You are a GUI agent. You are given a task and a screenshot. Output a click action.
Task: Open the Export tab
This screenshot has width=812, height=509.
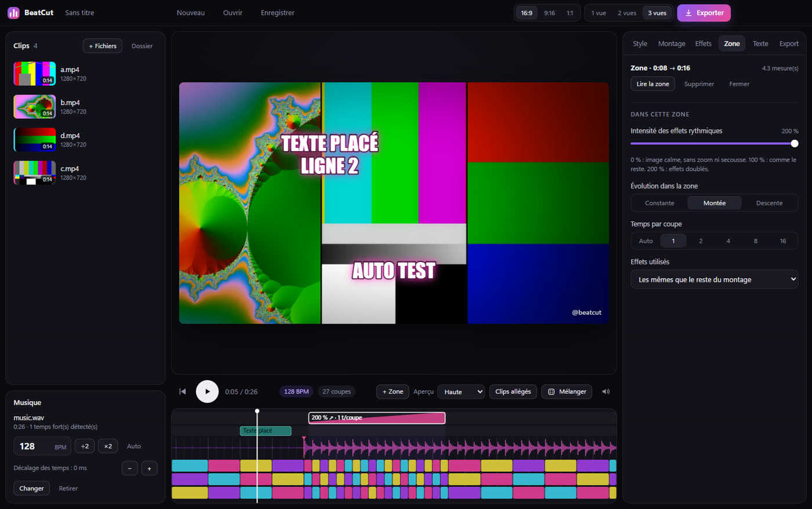click(x=789, y=43)
